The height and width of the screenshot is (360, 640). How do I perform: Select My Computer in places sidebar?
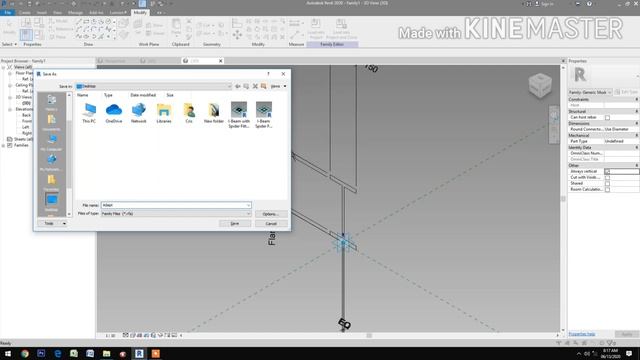click(51, 142)
